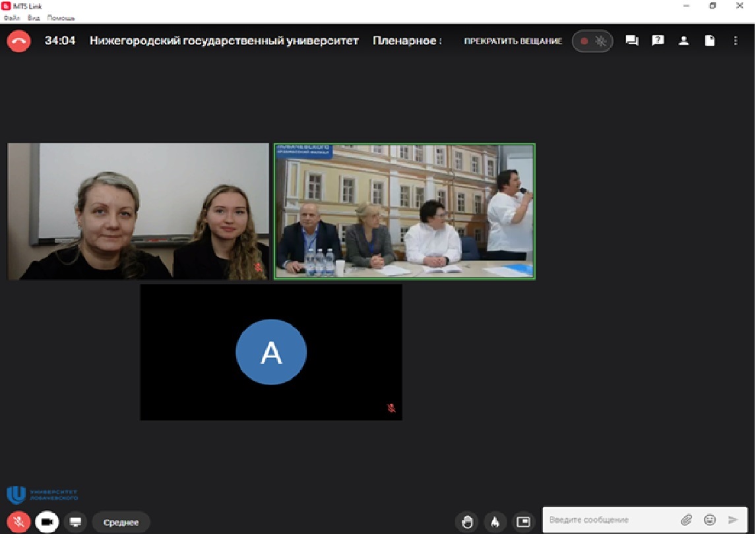
Task: Open the 'Пленарное' room selector
Action: click(x=404, y=40)
